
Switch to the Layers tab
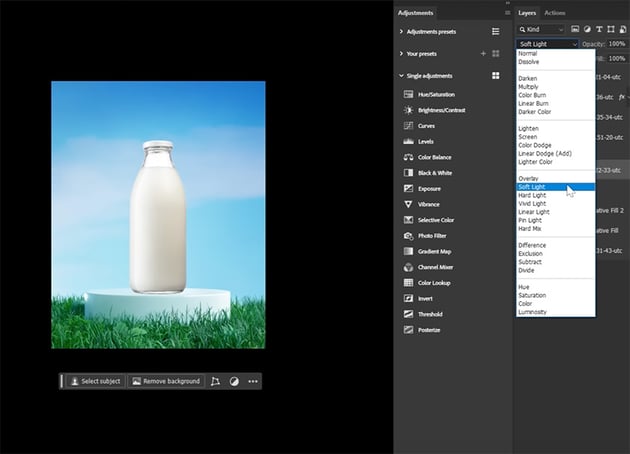pos(527,13)
